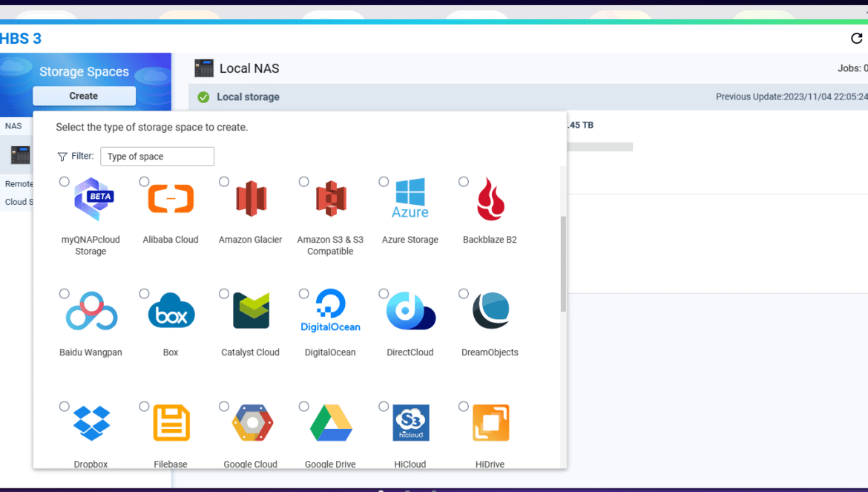Select the Google Drive radio button
This screenshot has height=492, width=868.
coord(303,406)
